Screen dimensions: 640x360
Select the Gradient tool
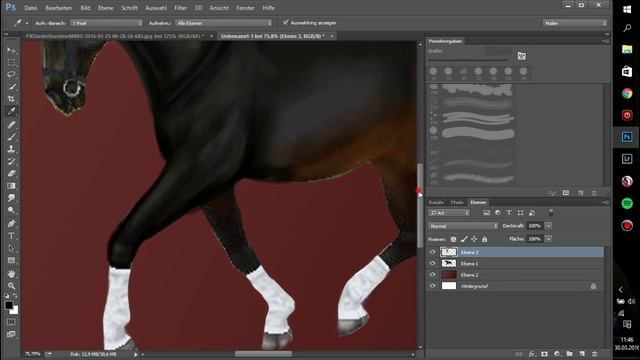tap(11, 186)
